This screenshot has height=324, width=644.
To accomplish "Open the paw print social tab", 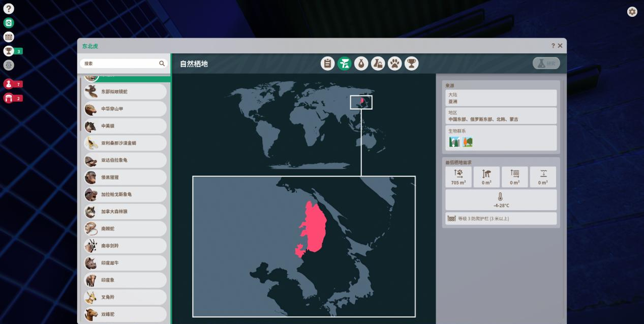I will coord(394,64).
